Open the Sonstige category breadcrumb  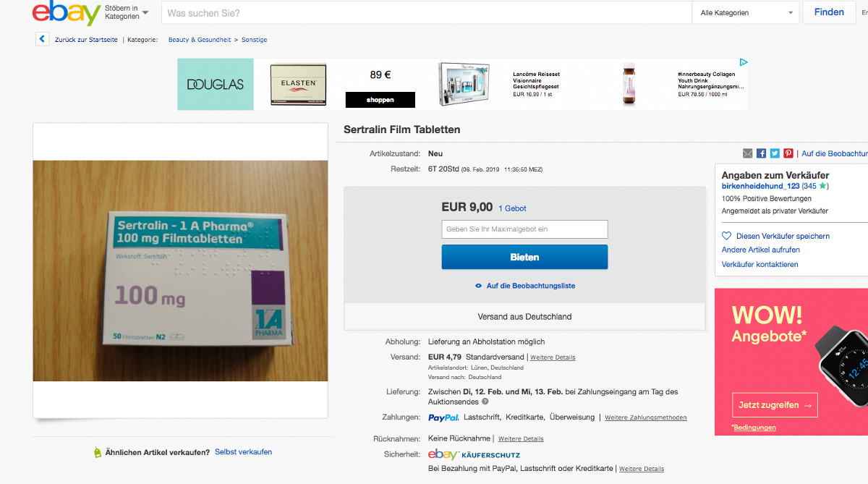(x=255, y=40)
